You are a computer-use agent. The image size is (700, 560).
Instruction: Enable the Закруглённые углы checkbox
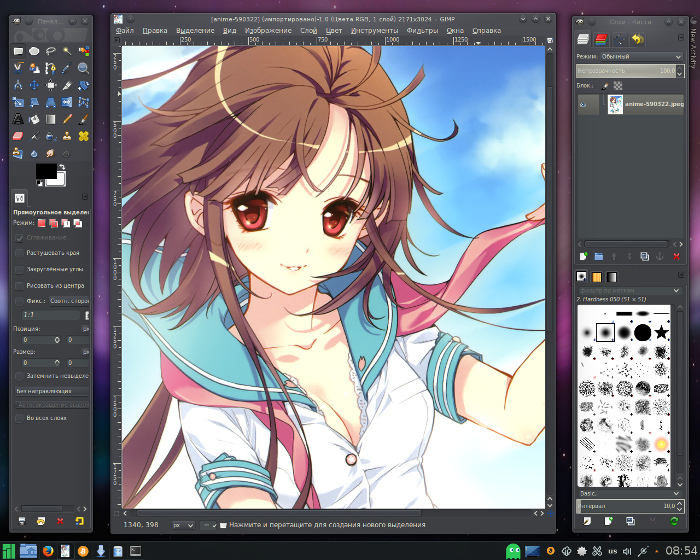[19, 270]
